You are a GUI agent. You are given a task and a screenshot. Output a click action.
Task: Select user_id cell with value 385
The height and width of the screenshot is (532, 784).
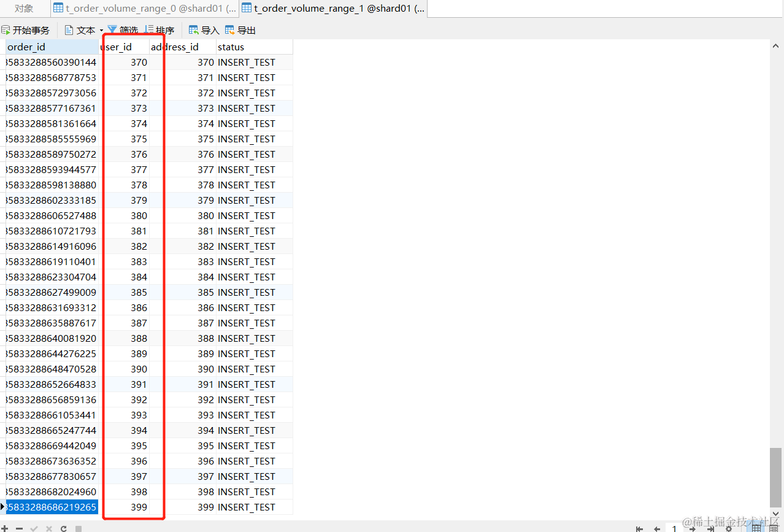click(124, 292)
